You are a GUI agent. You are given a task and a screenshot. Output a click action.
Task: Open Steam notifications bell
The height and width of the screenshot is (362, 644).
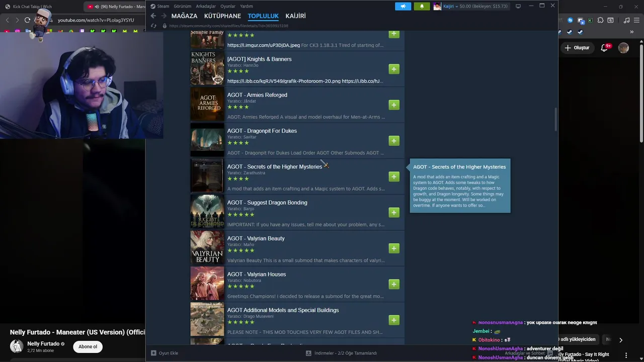tap(422, 6)
